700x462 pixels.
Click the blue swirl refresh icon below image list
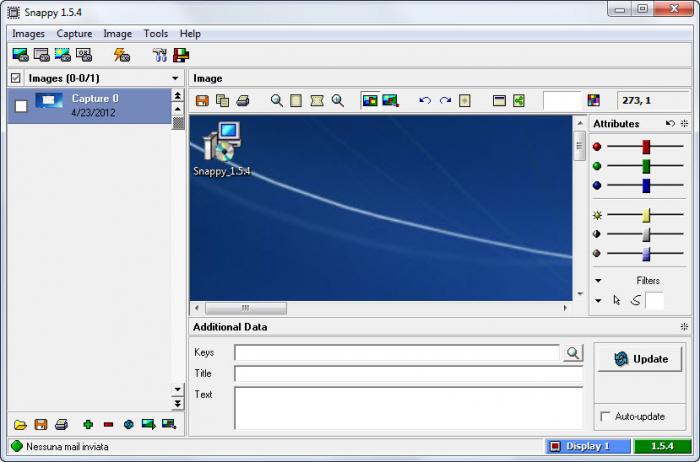pyautogui.click(x=129, y=425)
